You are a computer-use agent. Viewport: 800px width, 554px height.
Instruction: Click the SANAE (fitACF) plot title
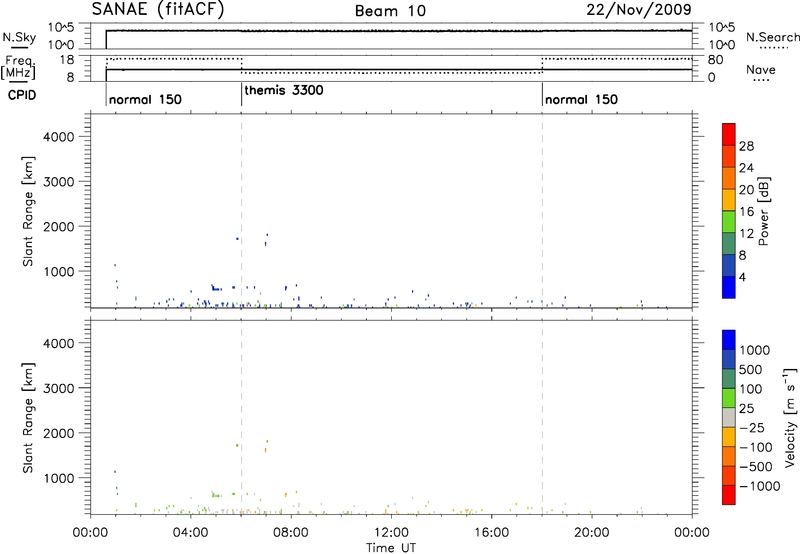(158, 9)
